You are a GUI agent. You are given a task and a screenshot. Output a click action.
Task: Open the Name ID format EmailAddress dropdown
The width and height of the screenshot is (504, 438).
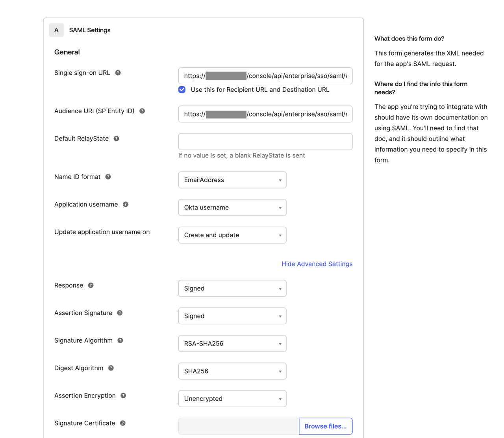coord(232,180)
